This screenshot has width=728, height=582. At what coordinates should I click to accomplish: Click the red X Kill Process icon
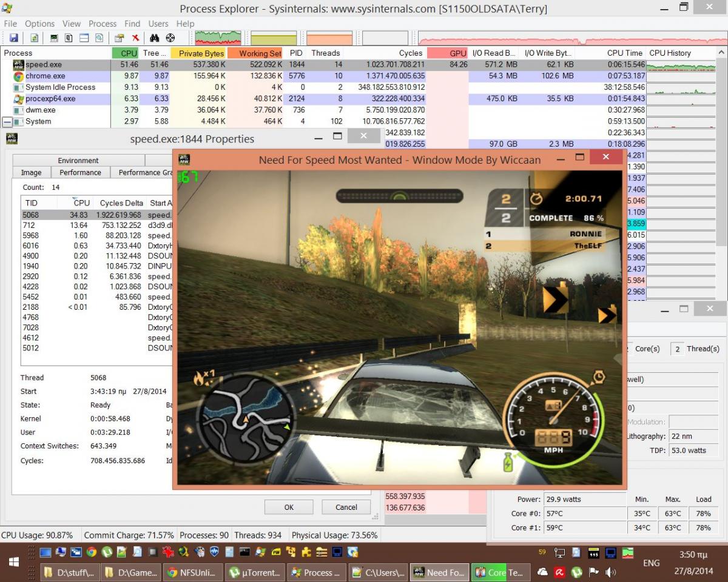[x=135, y=38]
